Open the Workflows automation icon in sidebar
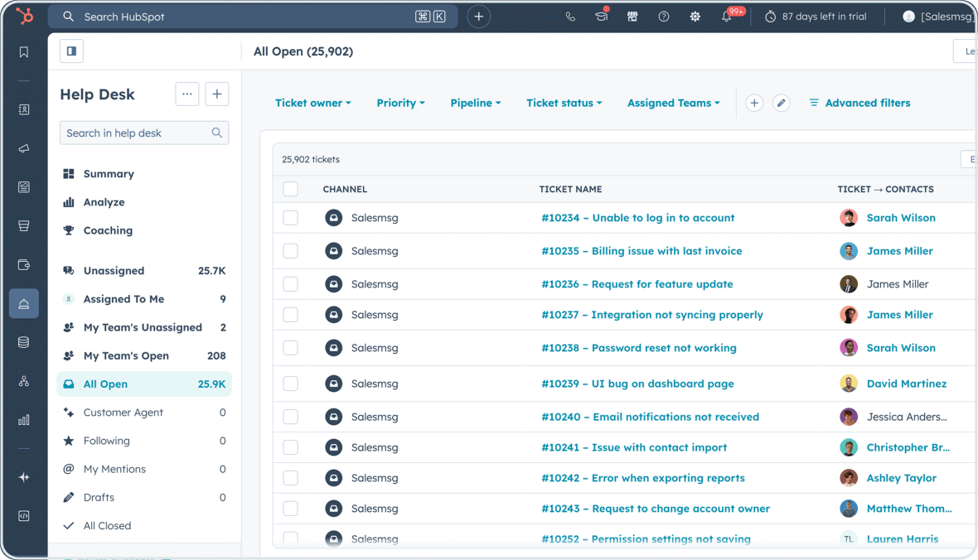Screen dimensions: 978x560 (x=24, y=380)
